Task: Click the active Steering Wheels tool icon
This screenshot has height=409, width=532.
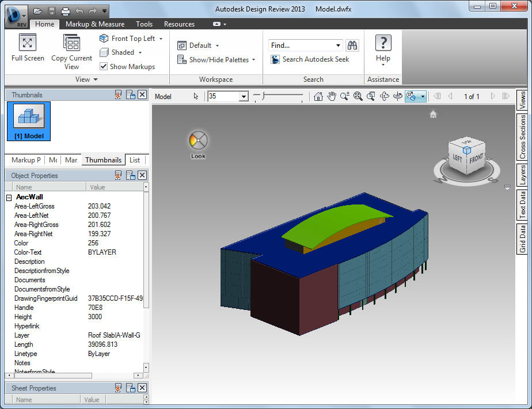Action: tap(412, 96)
